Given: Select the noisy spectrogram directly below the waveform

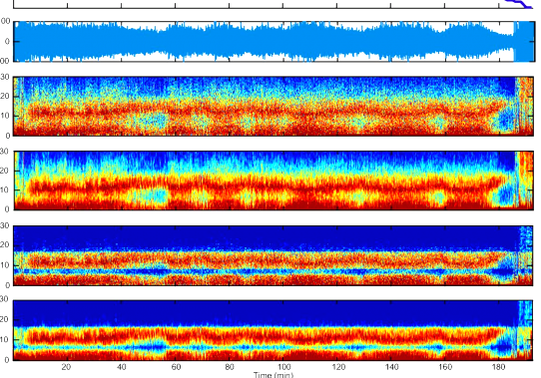Looking at the screenshot, I should (x=274, y=106).
